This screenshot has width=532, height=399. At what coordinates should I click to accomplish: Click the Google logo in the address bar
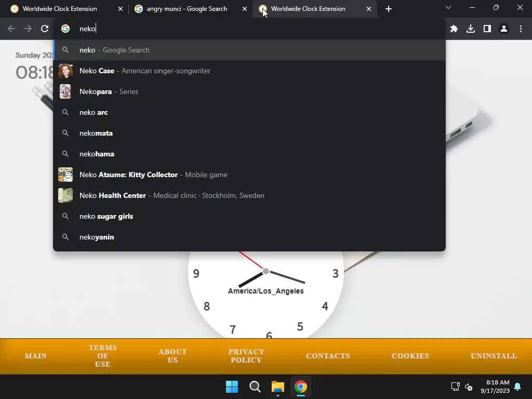(x=65, y=29)
